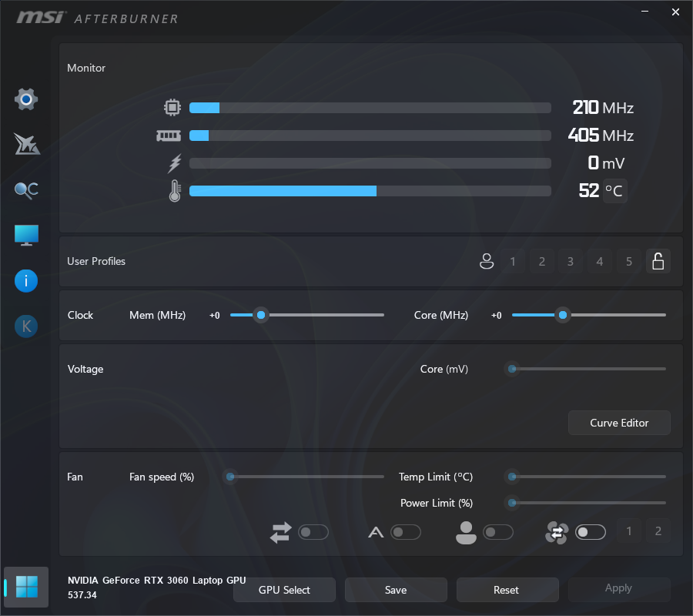The width and height of the screenshot is (693, 616).
Task: Select user profile slot 4
Action: point(600,261)
